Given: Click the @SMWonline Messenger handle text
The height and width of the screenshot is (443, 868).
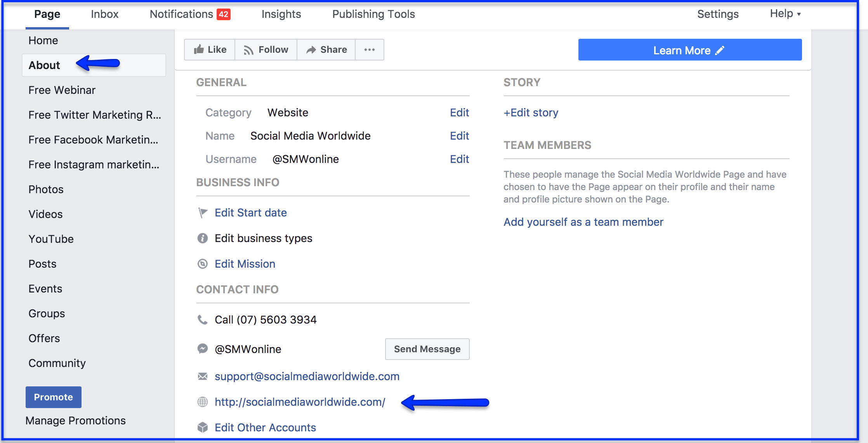Looking at the screenshot, I should 248,349.
